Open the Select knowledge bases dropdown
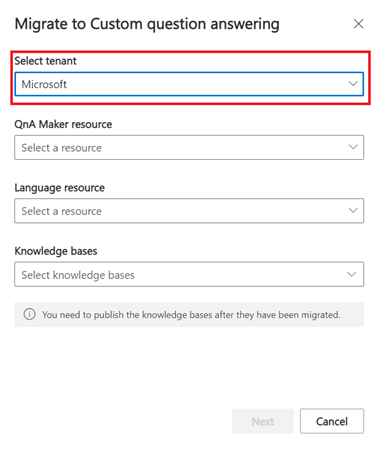379x452 pixels. pyautogui.click(x=189, y=274)
